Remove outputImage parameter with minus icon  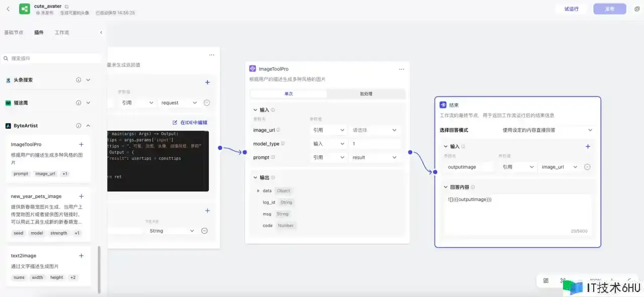coord(587,167)
